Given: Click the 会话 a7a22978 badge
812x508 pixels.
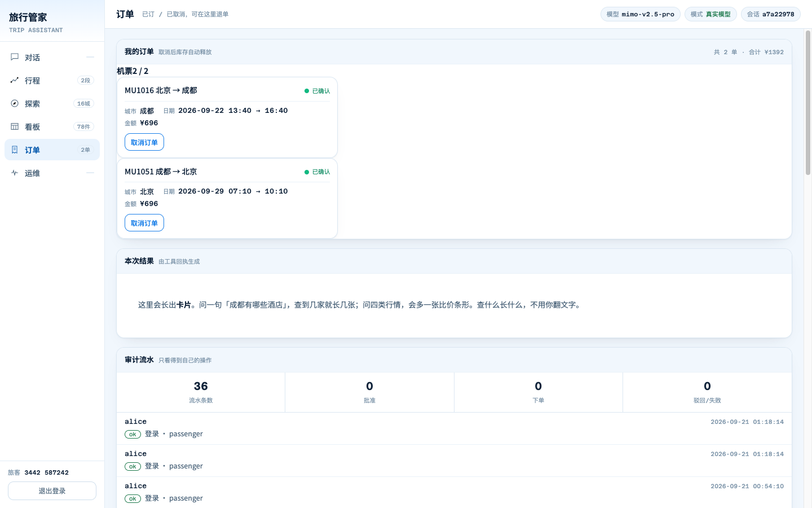Looking at the screenshot, I should tap(771, 14).
